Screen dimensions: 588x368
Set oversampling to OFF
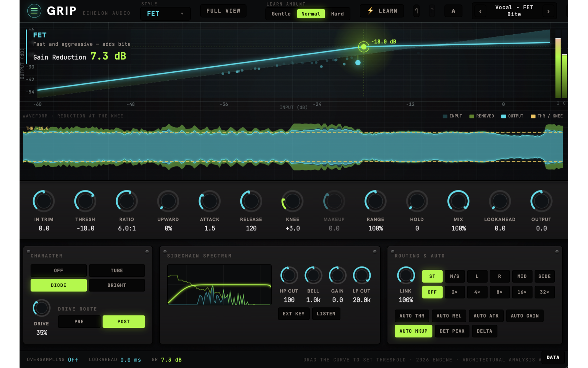432,292
